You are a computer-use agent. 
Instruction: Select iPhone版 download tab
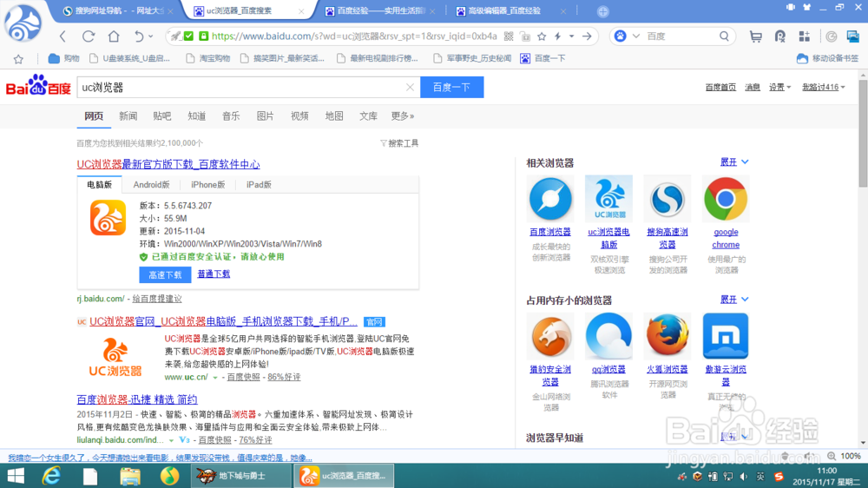tap(207, 185)
